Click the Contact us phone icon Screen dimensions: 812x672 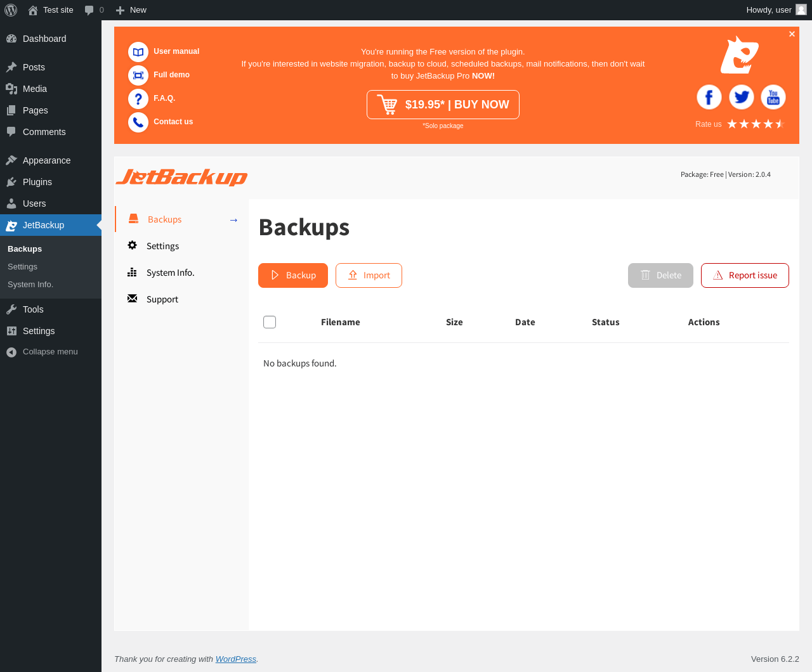(x=138, y=122)
